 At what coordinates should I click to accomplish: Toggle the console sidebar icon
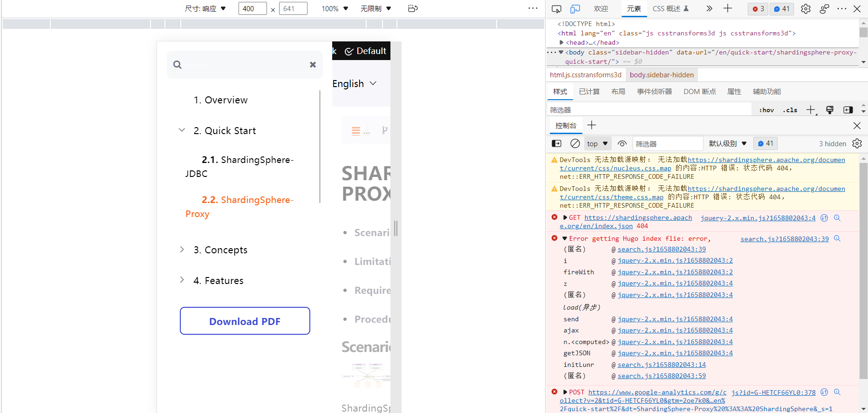click(556, 143)
